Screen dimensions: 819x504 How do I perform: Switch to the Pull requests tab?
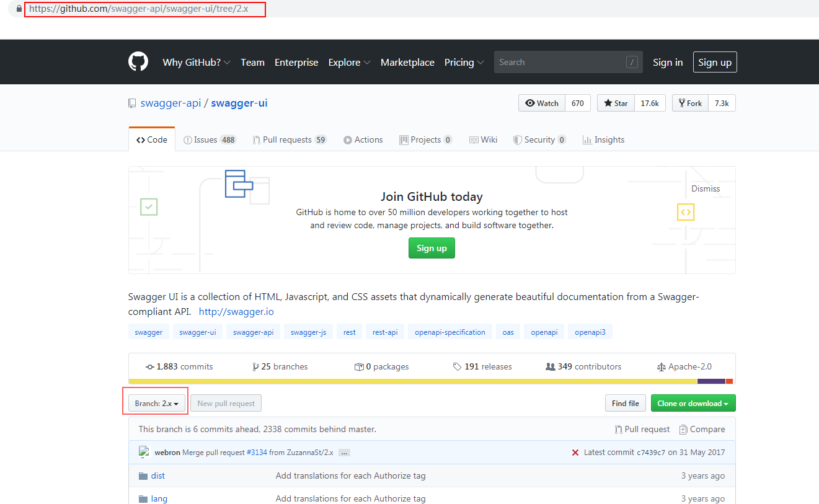[290, 139]
